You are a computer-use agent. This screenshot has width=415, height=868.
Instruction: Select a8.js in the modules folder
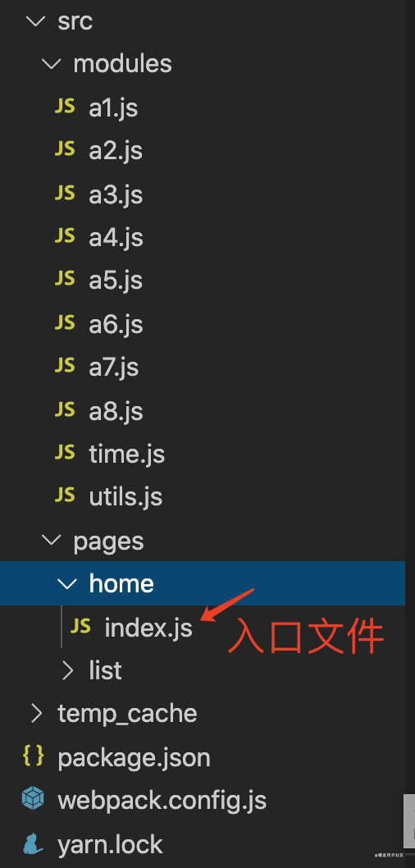point(116,411)
